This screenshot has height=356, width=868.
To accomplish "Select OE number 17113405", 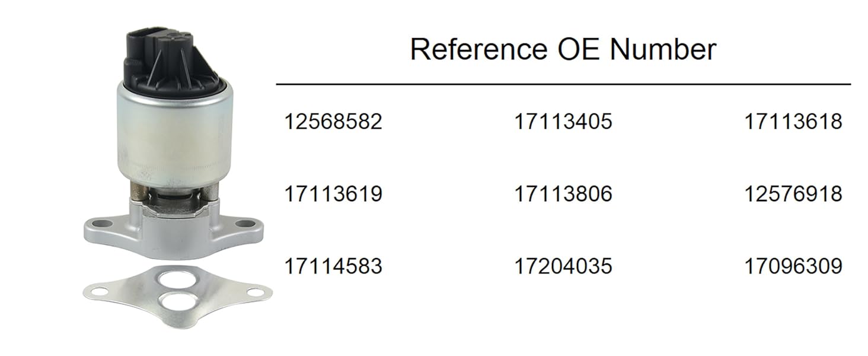I will click(x=563, y=122).
